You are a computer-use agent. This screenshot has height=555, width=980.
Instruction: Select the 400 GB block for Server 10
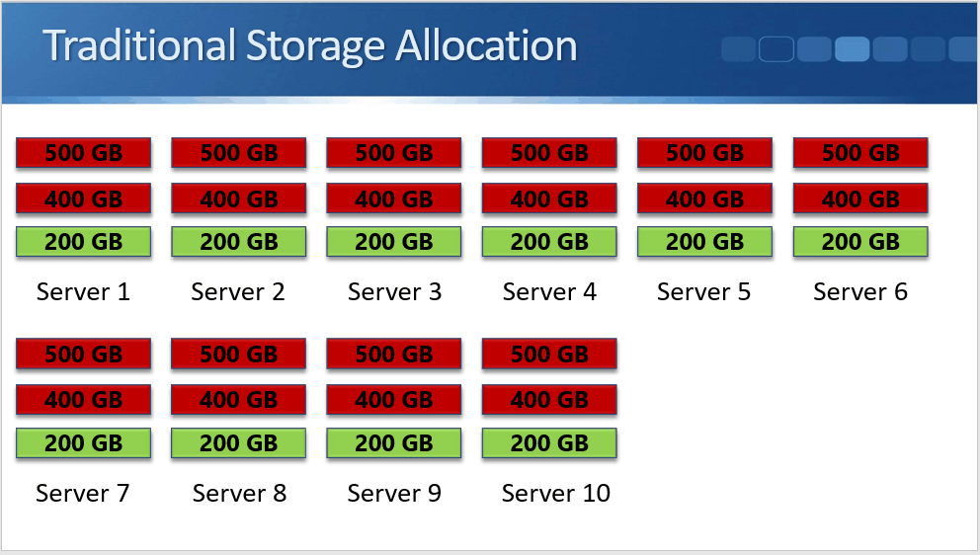(549, 399)
